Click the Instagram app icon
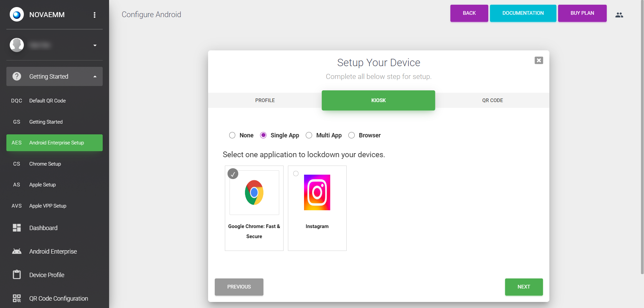The image size is (644, 308). pyautogui.click(x=317, y=192)
